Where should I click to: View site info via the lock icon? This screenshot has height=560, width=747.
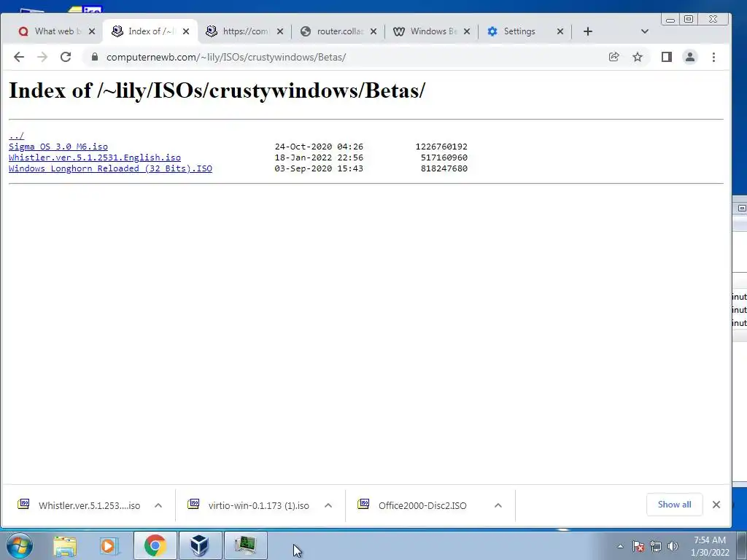point(94,57)
